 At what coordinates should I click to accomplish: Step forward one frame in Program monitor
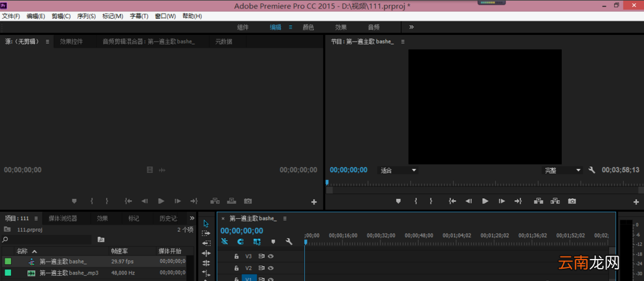(502, 201)
